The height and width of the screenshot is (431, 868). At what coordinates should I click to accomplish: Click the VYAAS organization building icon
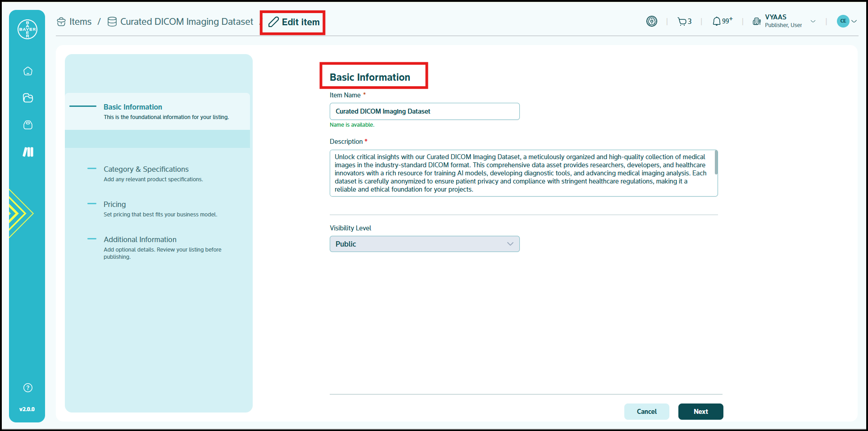pyautogui.click(x=756, y=21)
